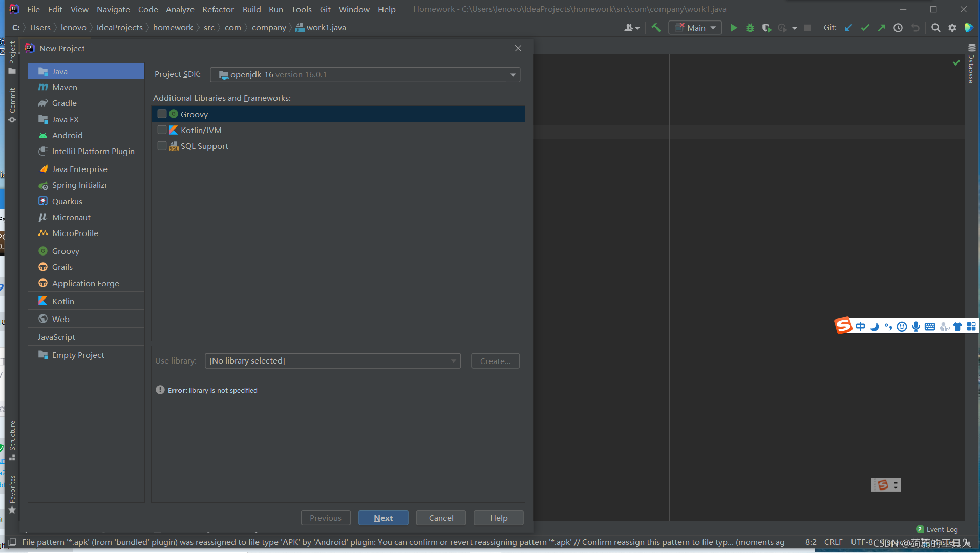Image resolution: width=980 pixels, height=553 pixels.
Task: Click the CRLF line separator indicator
Action: pos(833,542)
